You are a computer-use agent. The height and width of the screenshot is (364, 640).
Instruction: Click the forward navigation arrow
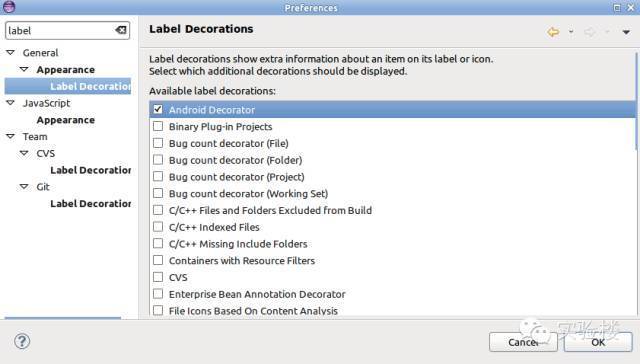(590, 32)
